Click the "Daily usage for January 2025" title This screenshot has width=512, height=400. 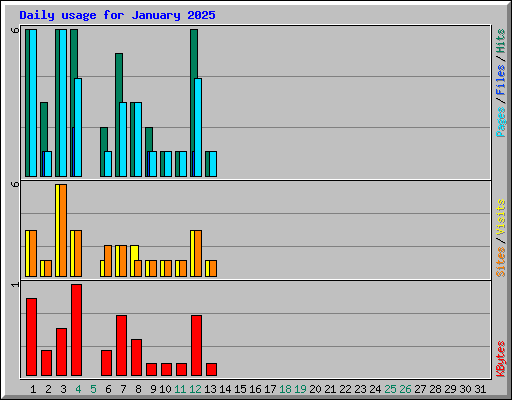[117, 15]
